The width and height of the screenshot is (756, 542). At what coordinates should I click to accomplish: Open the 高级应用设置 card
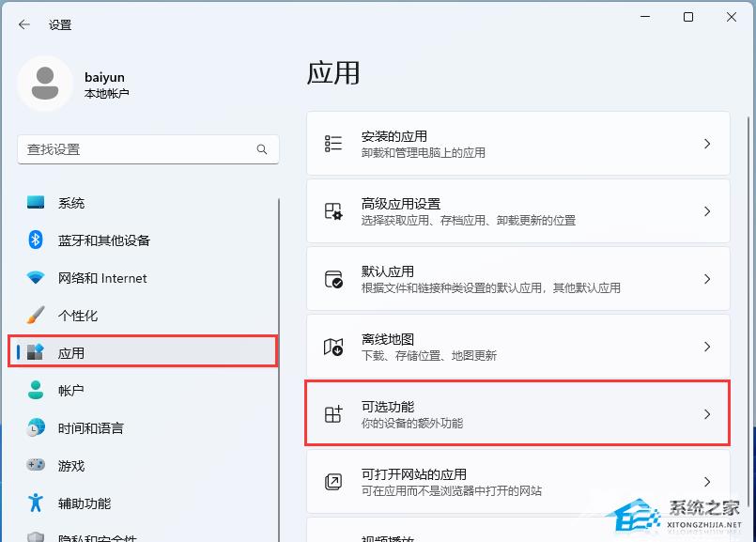click(517, 211)
